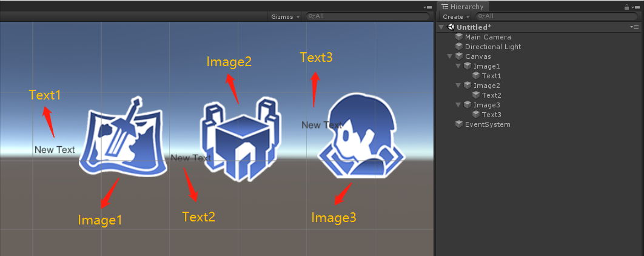The width and height of the screenshot is (644, 256).
Task: Click the Main Camera cube icon
Action: [x=459, y=37]
